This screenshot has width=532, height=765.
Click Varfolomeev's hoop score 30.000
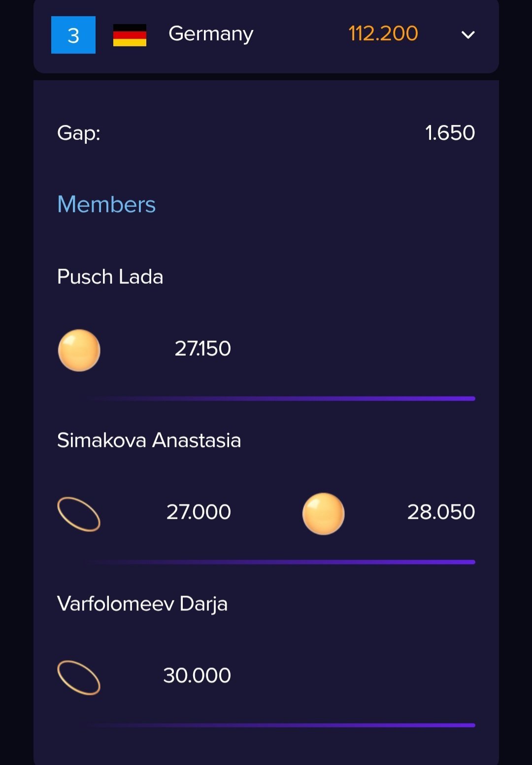pos(197,676)
